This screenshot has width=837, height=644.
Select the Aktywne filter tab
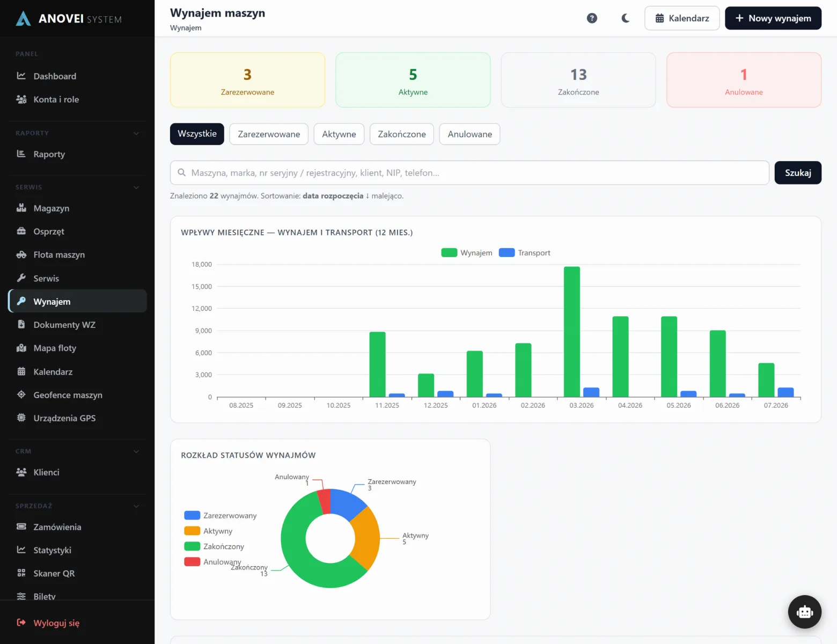point(339,134)
